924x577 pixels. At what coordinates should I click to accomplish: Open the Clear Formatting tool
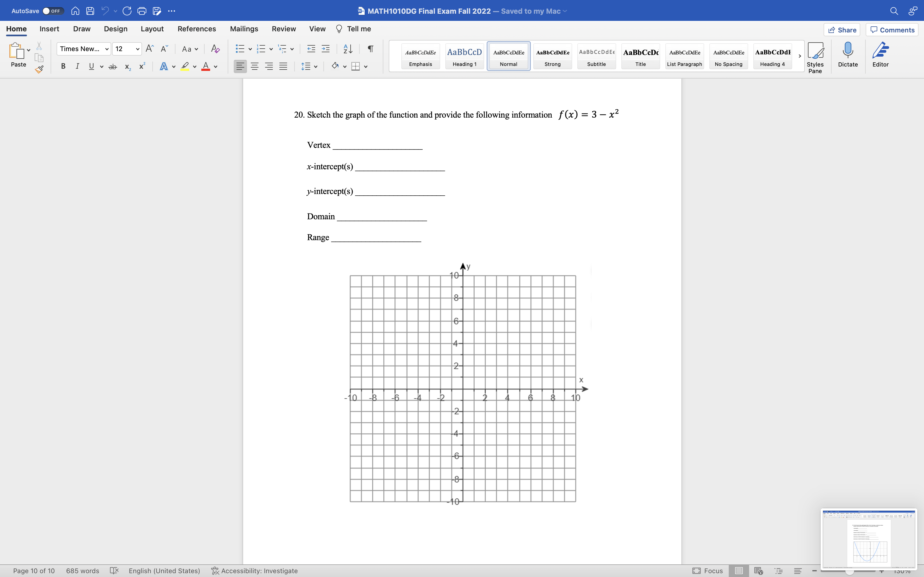(215, 49)
